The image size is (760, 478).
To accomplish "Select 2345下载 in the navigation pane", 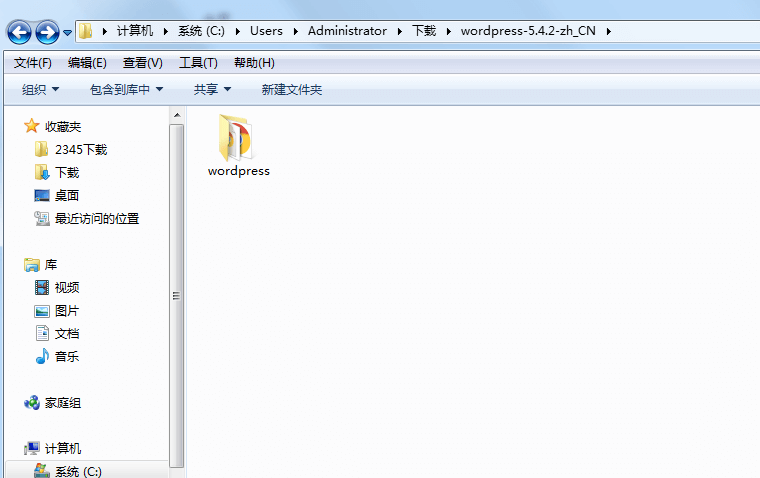I will [81, 149].
